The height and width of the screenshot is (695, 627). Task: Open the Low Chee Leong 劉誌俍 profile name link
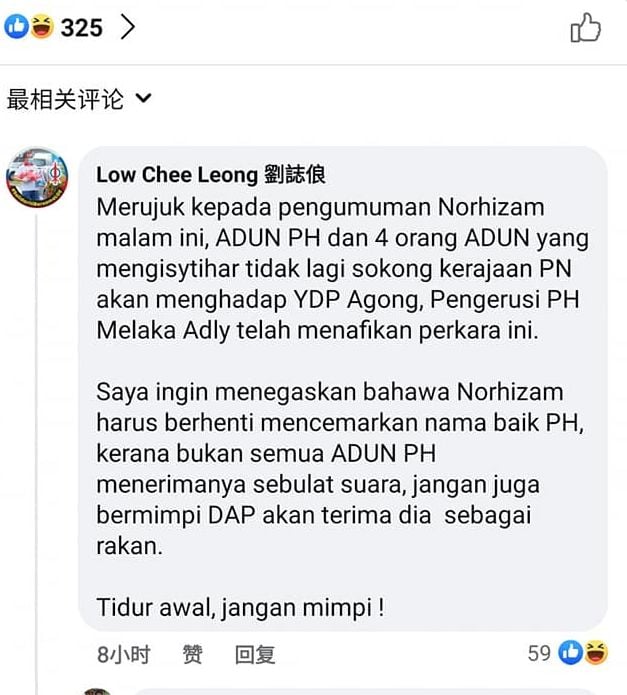pos(211,175)
